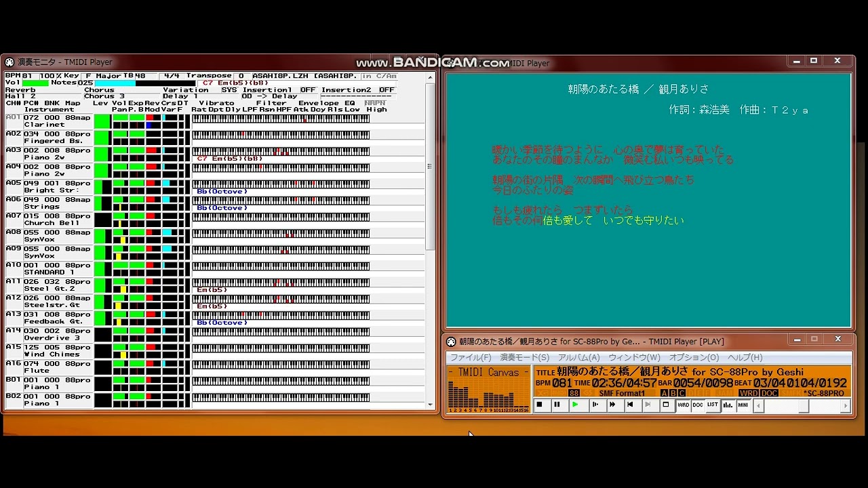Click monitor window scrollbar up arrow
The width and height of the screenshot is (868, 488).
430,77
